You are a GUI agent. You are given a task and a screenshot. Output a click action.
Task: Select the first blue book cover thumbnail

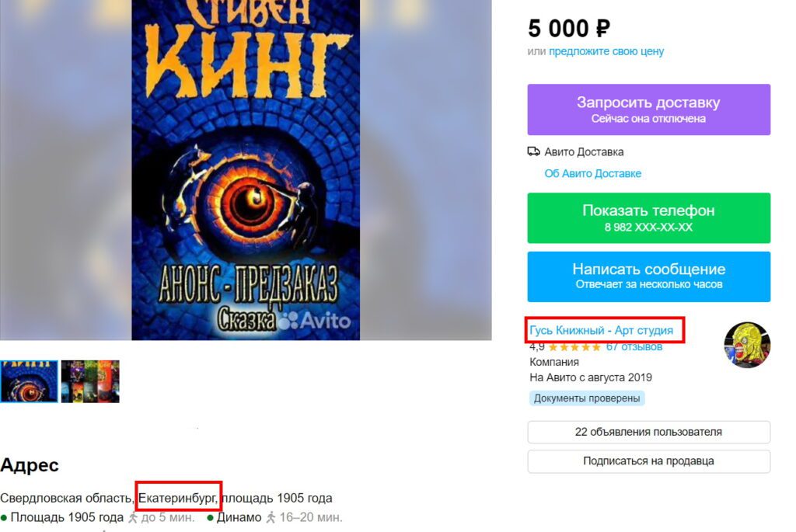tap(29, 381)
